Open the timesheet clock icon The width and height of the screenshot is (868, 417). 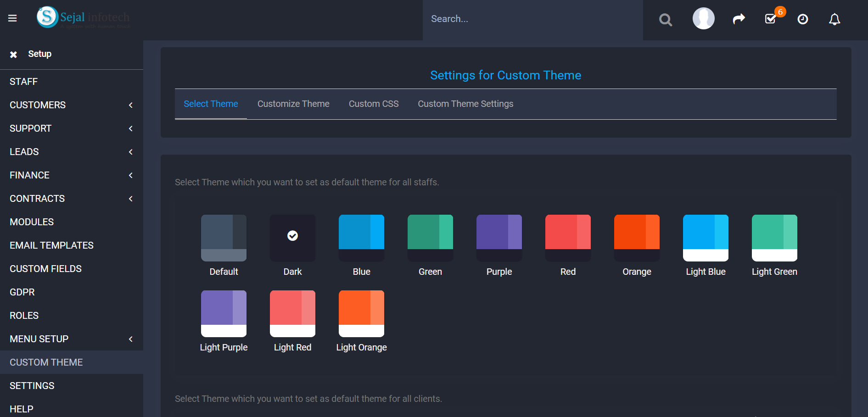click(x=802, y=19)
